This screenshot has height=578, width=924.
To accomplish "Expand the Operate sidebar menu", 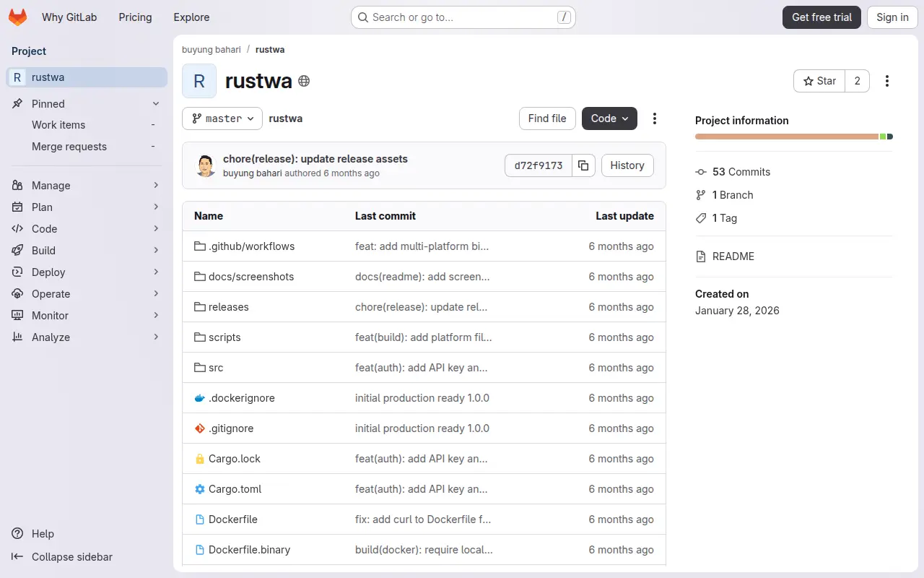I will pyautogui.click(x=87, y=294).
